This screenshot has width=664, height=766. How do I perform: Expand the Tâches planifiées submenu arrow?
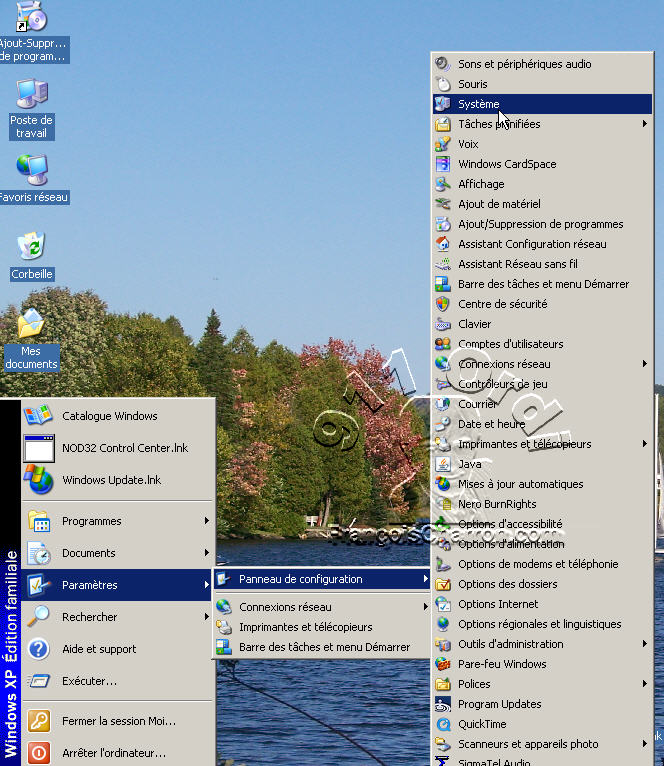point(645,124)
